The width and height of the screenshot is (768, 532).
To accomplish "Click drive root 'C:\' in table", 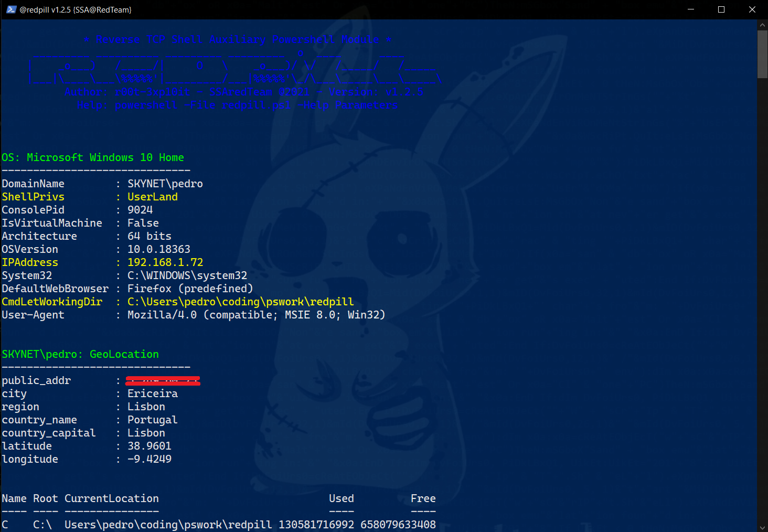I will point(42,525).
